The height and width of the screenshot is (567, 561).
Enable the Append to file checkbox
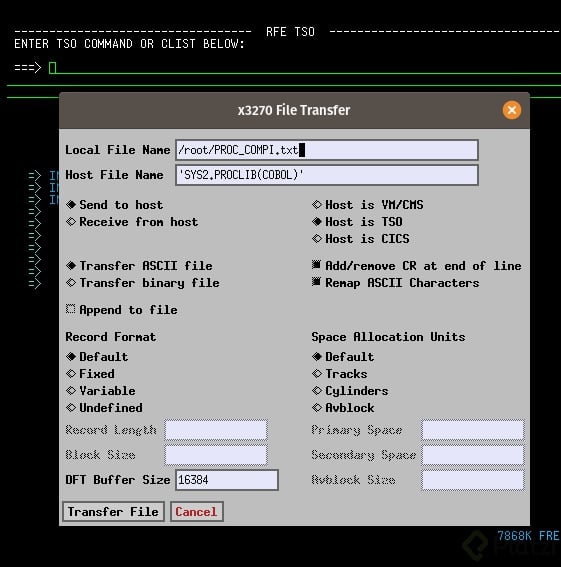122,310
